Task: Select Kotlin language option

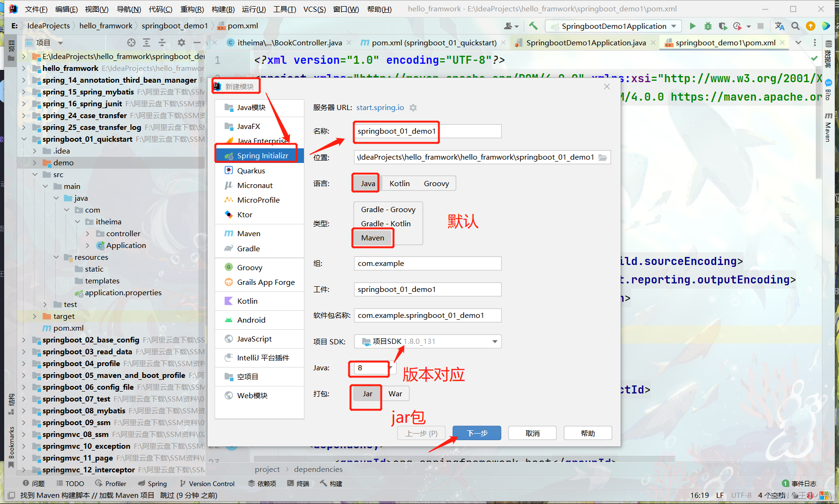Action: 399,183
